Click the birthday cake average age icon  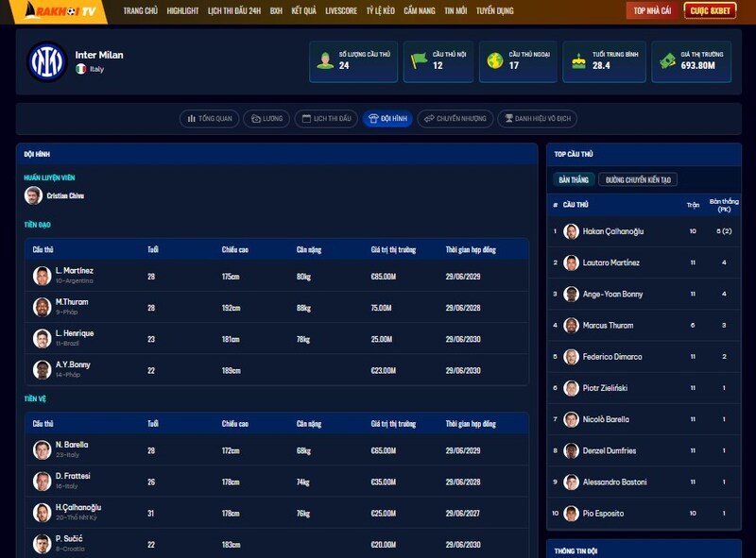tap(578, 61)
